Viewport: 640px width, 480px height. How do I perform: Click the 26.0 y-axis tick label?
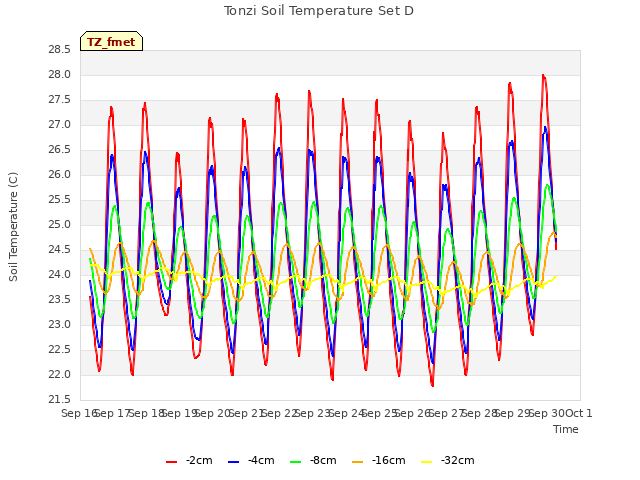(60, 175)
